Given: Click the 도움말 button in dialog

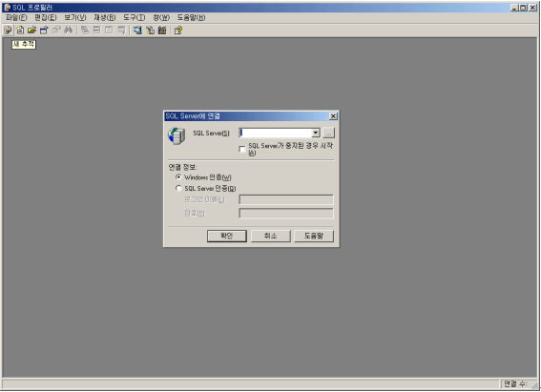Looking at the screenshot, I should pos(314,236).
